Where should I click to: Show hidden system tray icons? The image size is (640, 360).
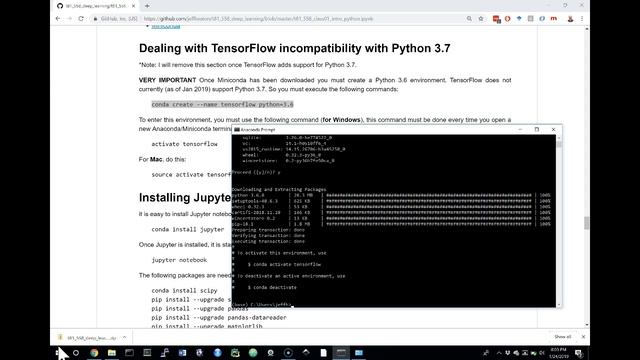499,353
